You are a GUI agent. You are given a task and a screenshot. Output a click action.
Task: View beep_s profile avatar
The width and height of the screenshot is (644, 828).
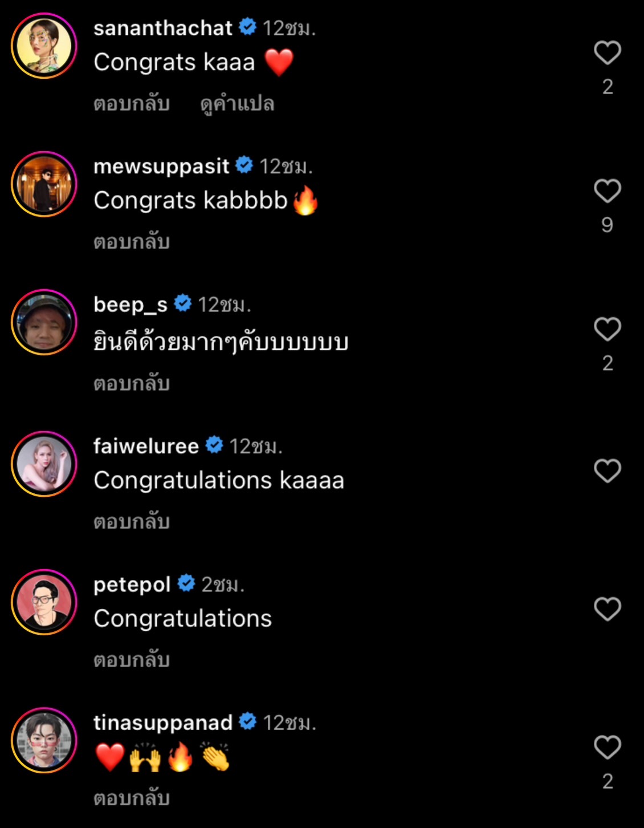pyautogui.click(x=44, y=322)
